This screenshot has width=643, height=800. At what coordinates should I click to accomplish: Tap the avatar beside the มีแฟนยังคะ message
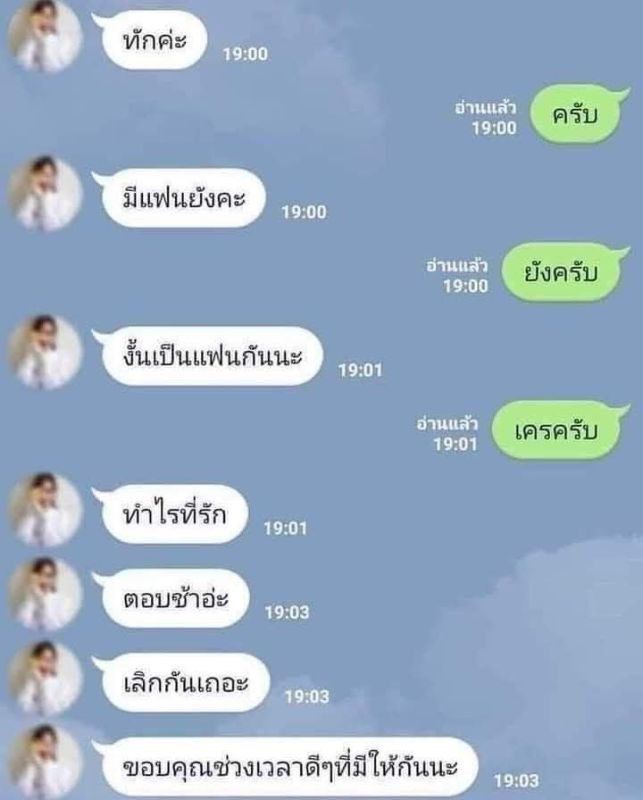(x=45, y=194)
